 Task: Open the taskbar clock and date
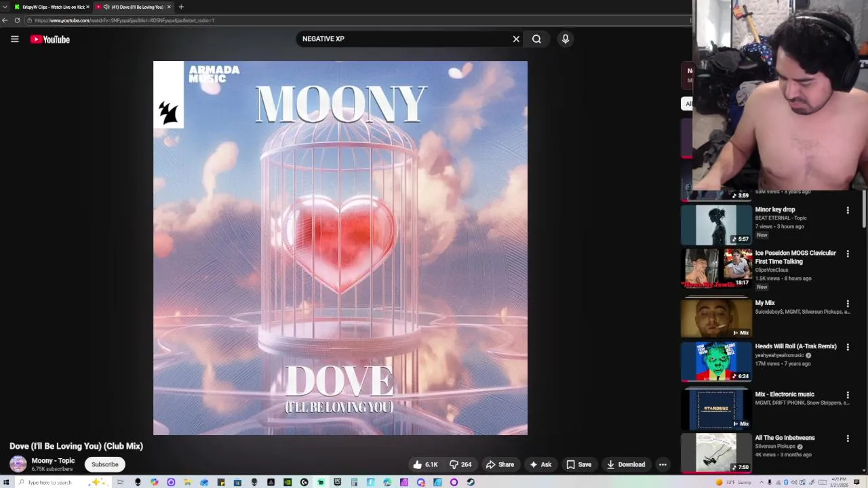839,482
